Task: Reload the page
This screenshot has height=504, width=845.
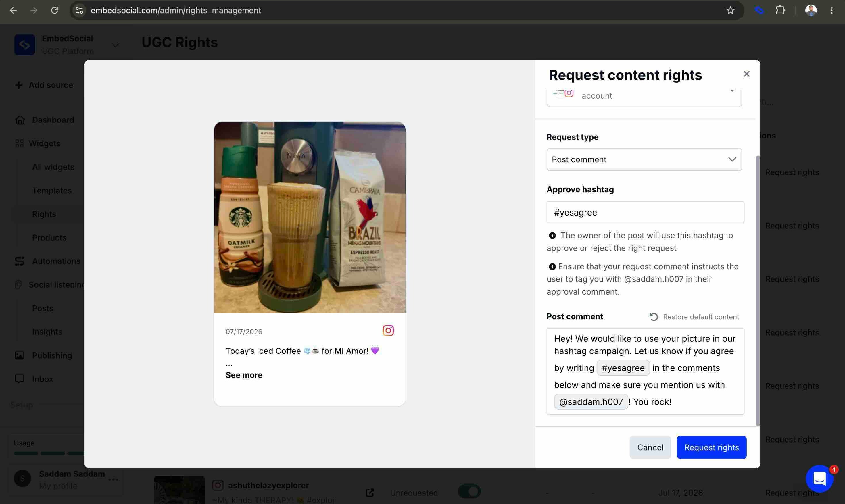Action: click(55, 10)
